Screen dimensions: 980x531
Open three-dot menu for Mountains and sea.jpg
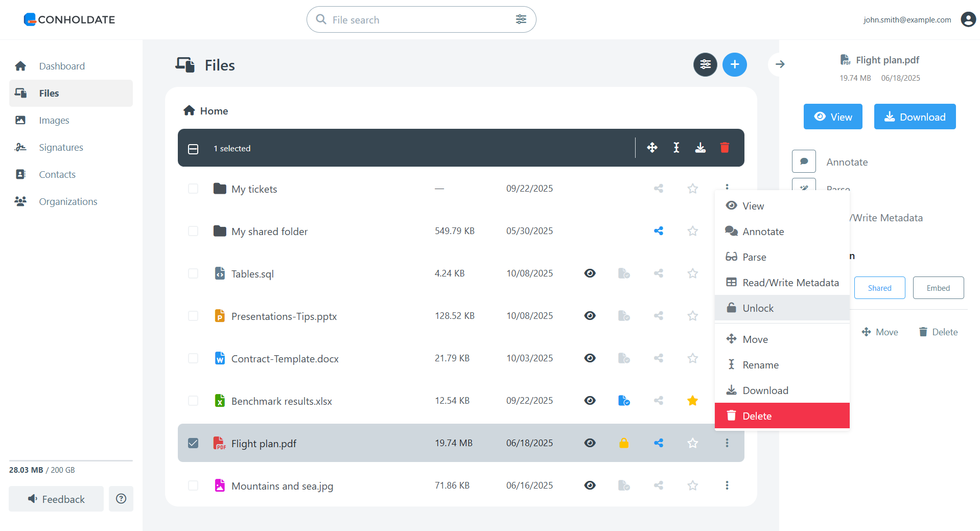point(727,486)
